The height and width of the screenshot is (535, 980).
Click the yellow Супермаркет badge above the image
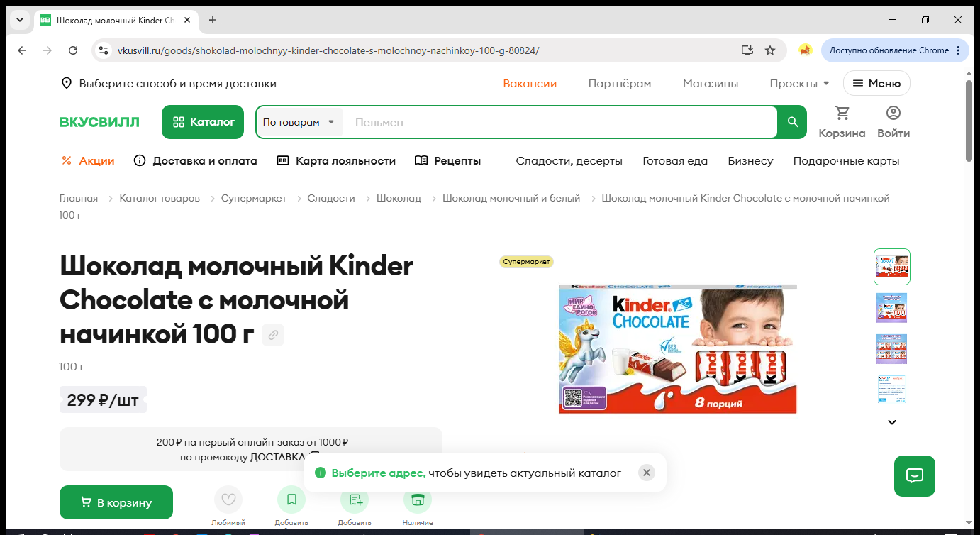pyautogui.click(x=526, y=262)
